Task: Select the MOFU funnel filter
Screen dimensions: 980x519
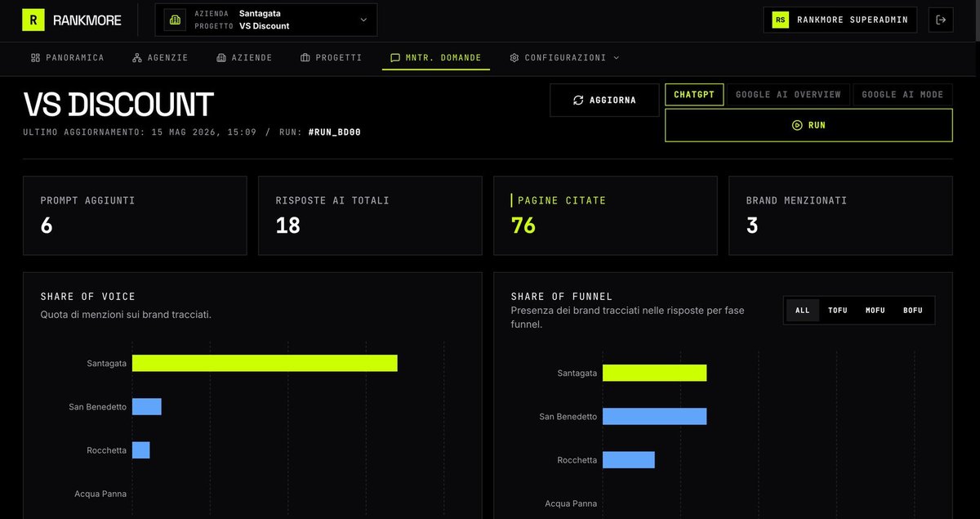Action: (x=875, y=311)
